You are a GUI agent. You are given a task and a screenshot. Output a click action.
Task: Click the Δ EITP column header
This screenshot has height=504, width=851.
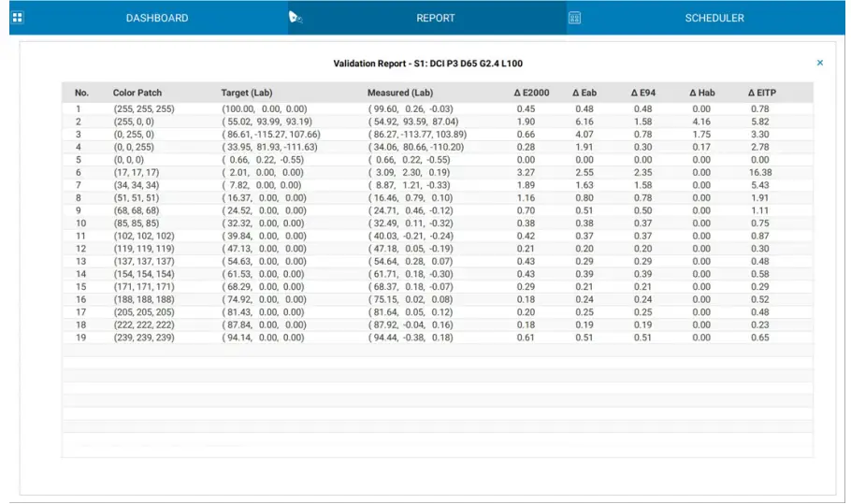(x=761, y=93)
